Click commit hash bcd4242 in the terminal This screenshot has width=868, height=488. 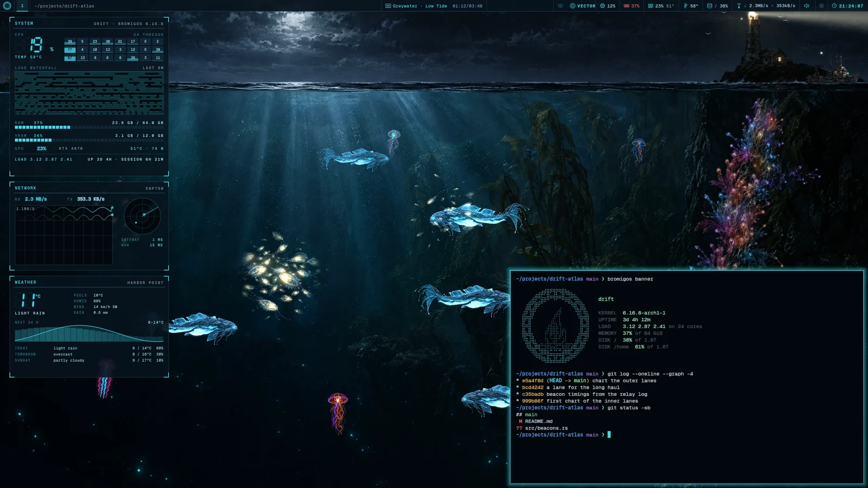(x=533, y=388)
